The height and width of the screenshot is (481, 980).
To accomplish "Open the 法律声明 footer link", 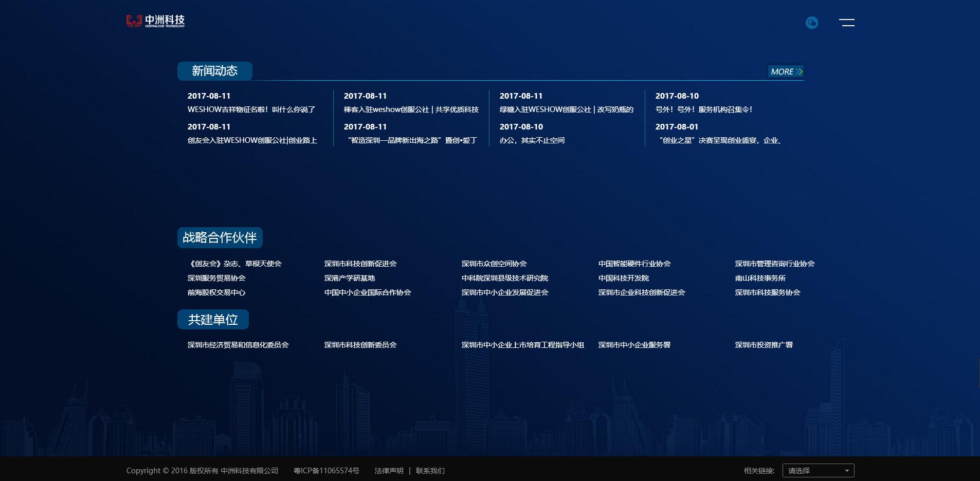I will click(x=389, y=471).
